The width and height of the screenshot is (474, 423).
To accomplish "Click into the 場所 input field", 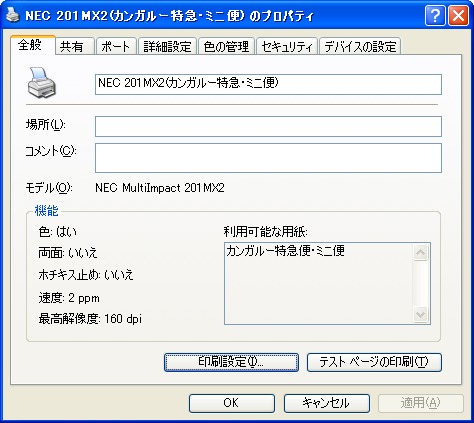I will (268, 126).
